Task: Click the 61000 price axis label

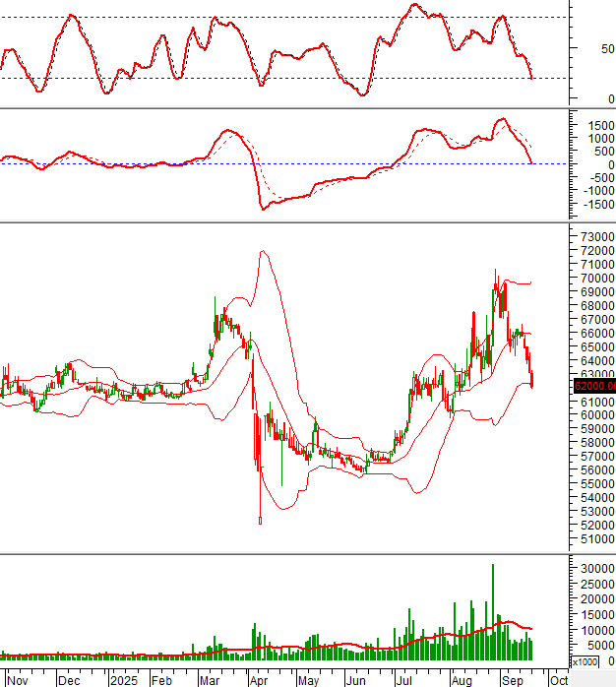Action: (597, 402)
